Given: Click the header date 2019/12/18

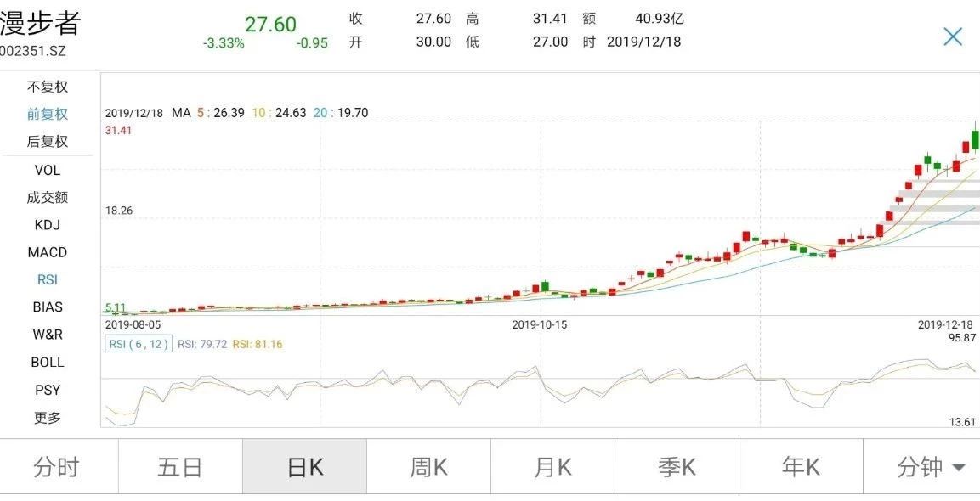Looking at the screenshot, I should tap(643, 42).
